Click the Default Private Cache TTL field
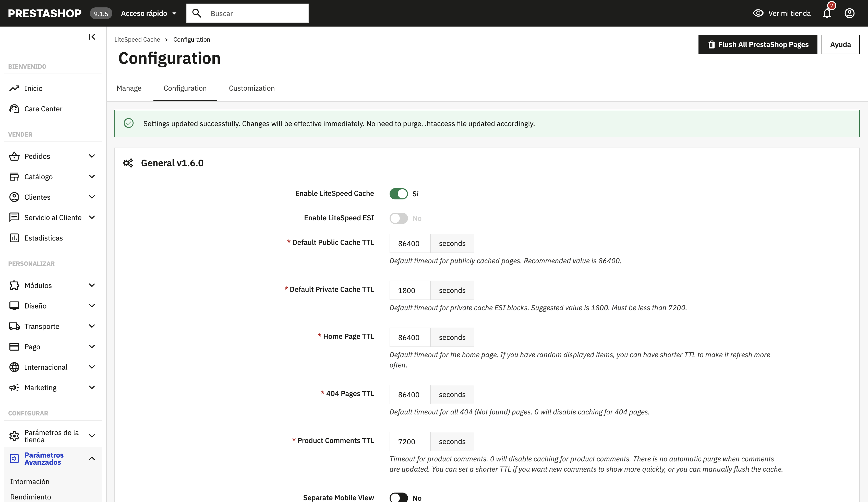This screenshot has height=502, width=868. click(x=409, y=291)
